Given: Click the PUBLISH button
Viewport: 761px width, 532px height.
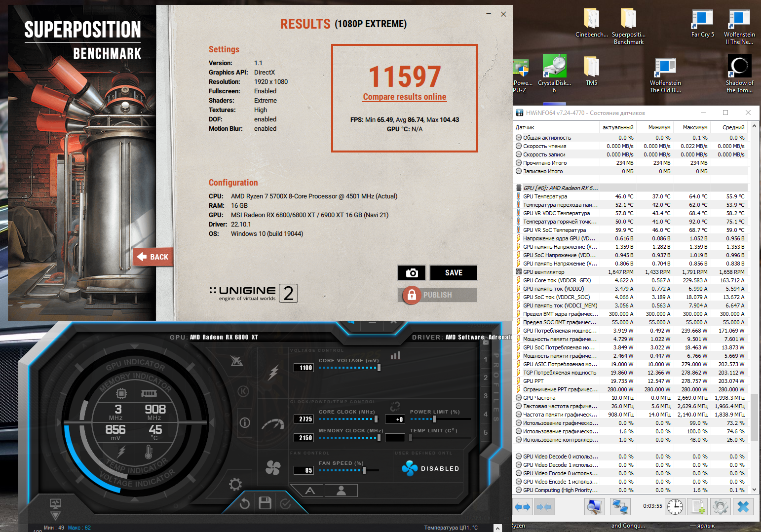Looking at the screenshot, I should (438, 295).
